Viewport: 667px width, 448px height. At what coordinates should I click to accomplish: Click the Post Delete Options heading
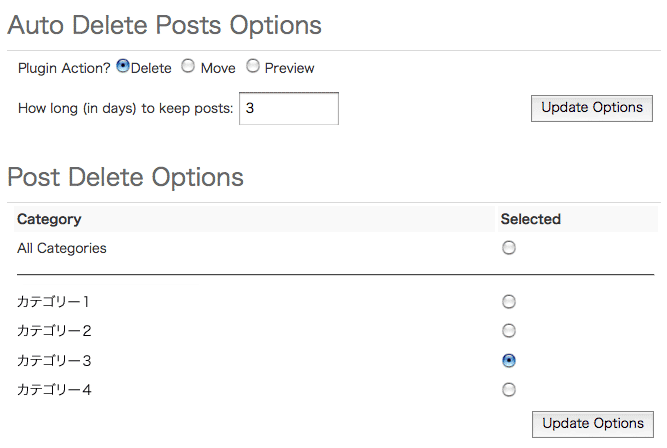(125, 177)
